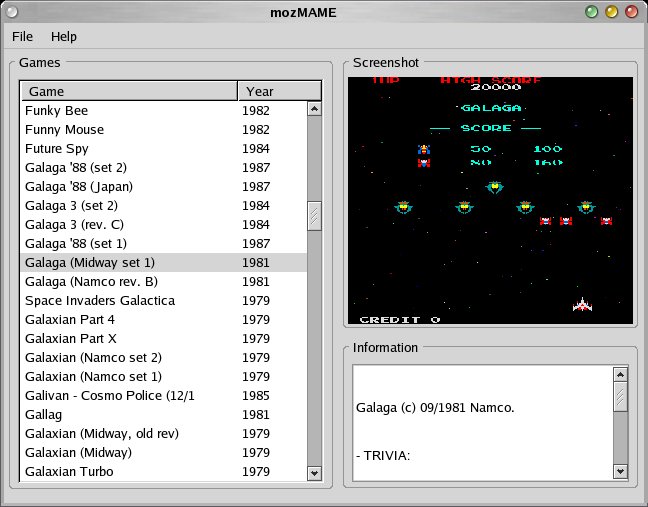Click Information panel scroll-up arrow

tap(620, 375)
